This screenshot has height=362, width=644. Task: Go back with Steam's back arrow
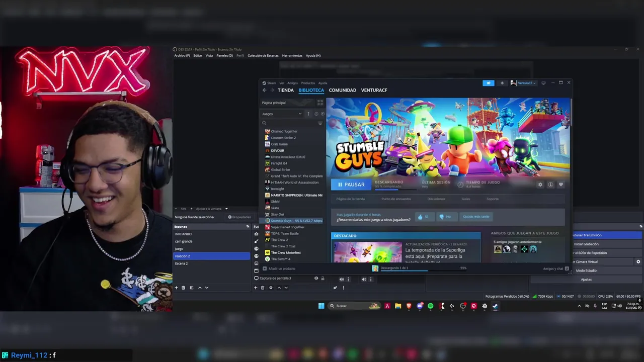point(264,90)
